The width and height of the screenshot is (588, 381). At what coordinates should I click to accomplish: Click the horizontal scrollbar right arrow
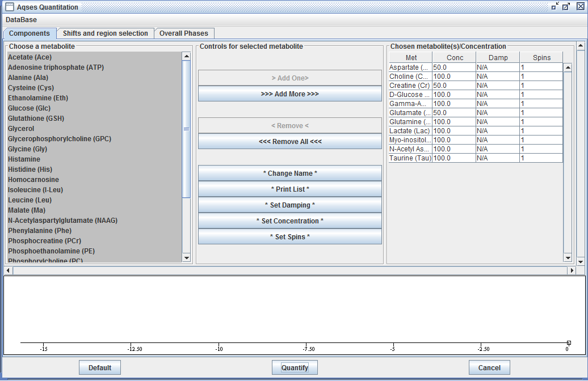pyautogui.click(x=572, y=270)
